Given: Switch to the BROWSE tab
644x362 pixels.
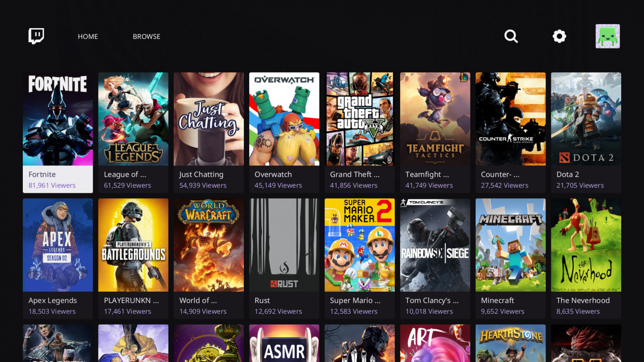Looking at the screenshot, I should [146, 36].
